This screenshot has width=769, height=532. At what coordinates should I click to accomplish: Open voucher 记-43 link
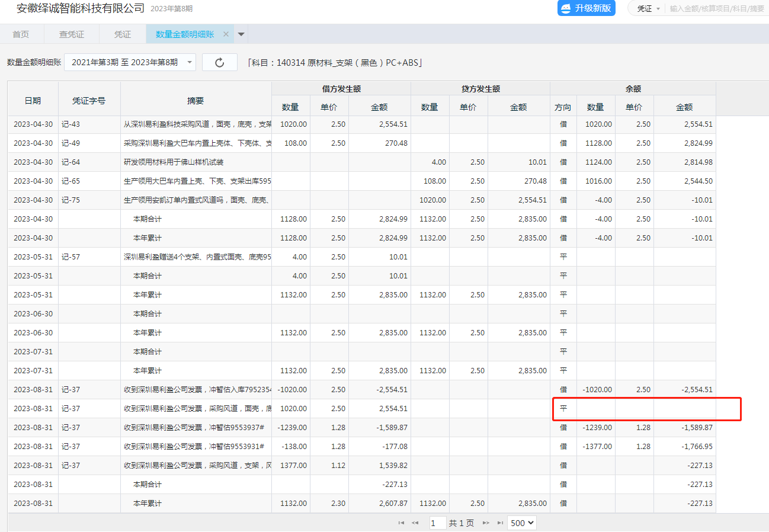pos(71,124)
